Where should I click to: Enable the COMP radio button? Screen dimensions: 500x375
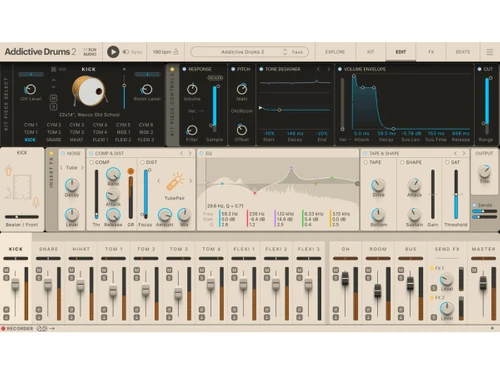(x=92, y=162)
